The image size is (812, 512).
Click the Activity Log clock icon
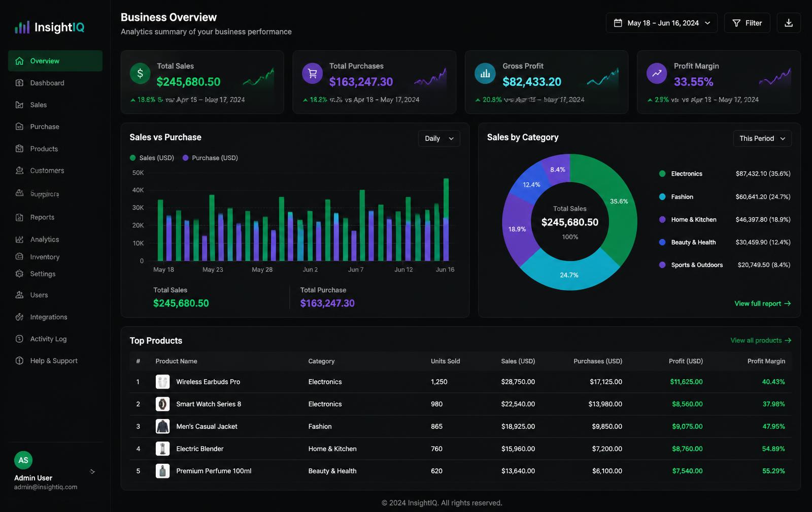pyautogui.click(x=19, y=339)
